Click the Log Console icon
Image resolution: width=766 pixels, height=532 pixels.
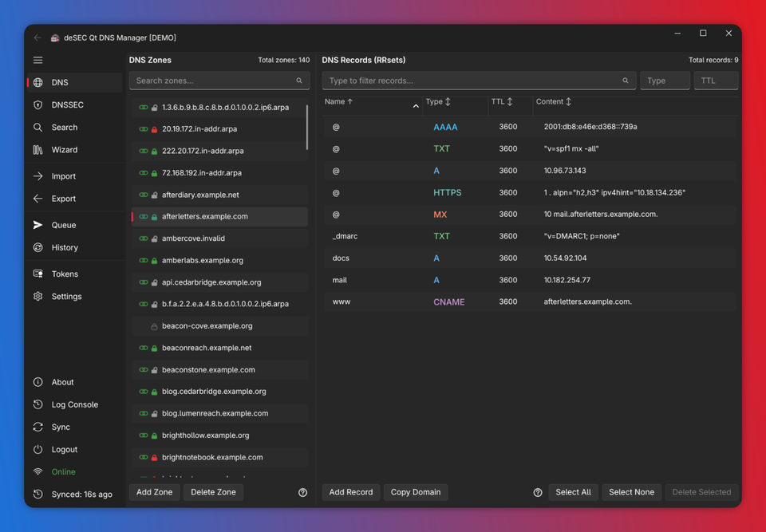point(38,405)
